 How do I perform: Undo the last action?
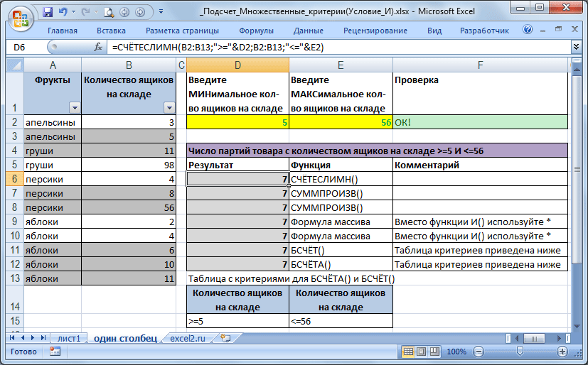click(64, 12)
